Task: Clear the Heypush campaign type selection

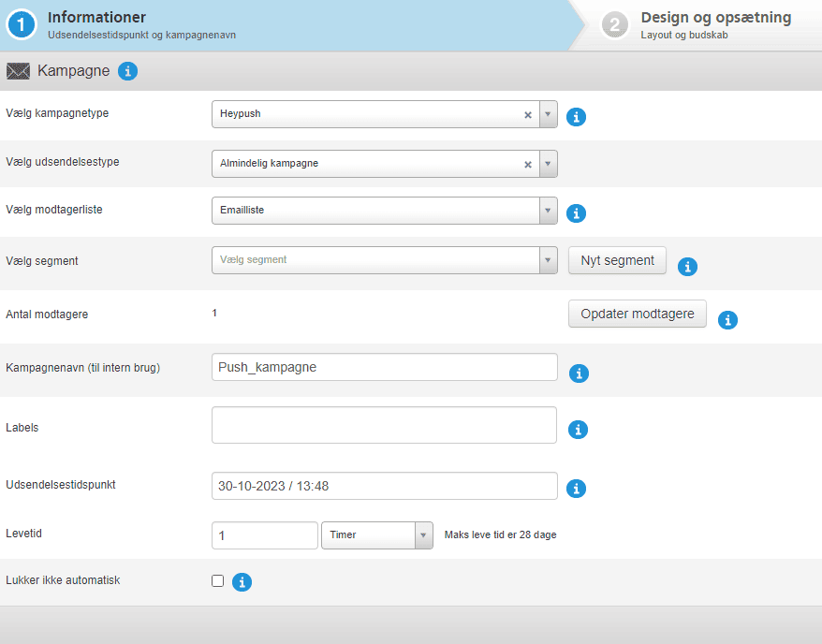Action: click(x=527, y=114)
